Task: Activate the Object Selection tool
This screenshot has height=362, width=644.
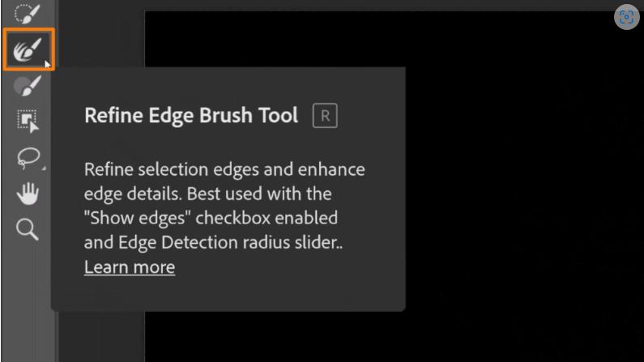Action: pyautogui.click(x=28, y=121)
